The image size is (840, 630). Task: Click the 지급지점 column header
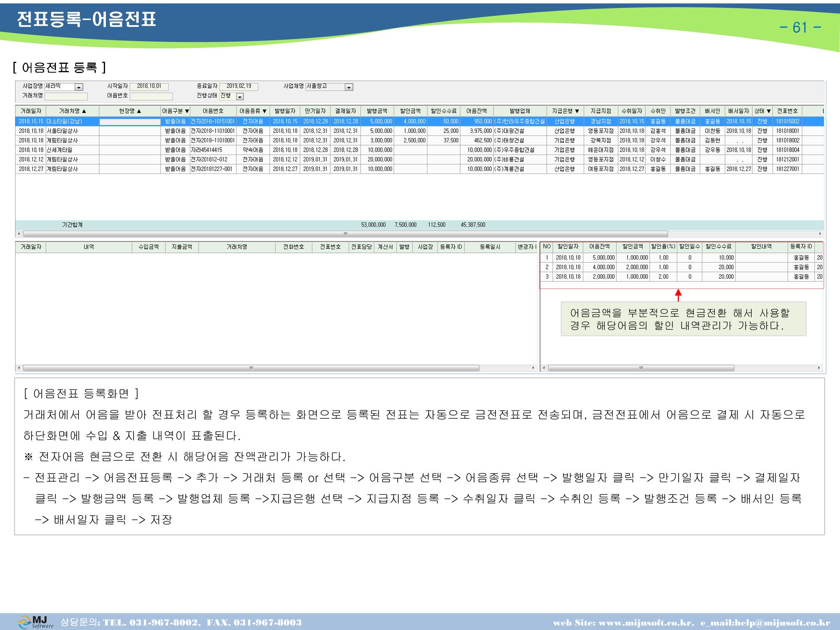tap(601, 111)
